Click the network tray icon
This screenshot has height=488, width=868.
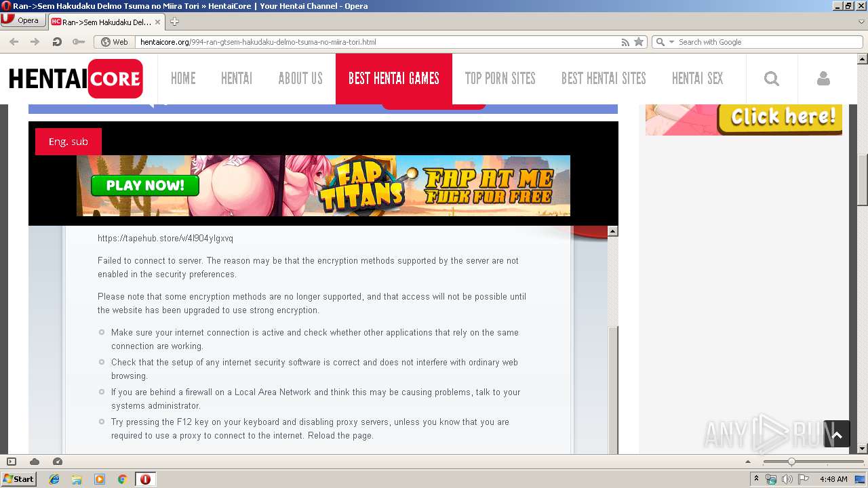pyautogui.click(x=771, y=479)
